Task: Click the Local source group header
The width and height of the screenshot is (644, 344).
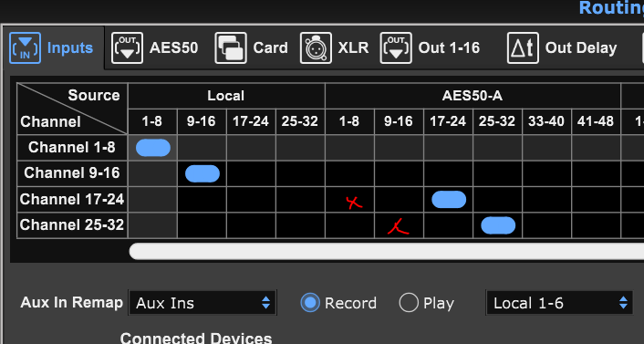Action: point(226,96)
